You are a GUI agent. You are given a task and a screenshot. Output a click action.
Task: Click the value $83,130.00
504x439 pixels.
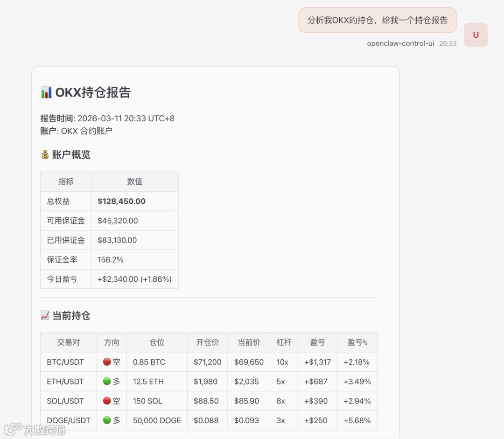click(x=117, y=240)
